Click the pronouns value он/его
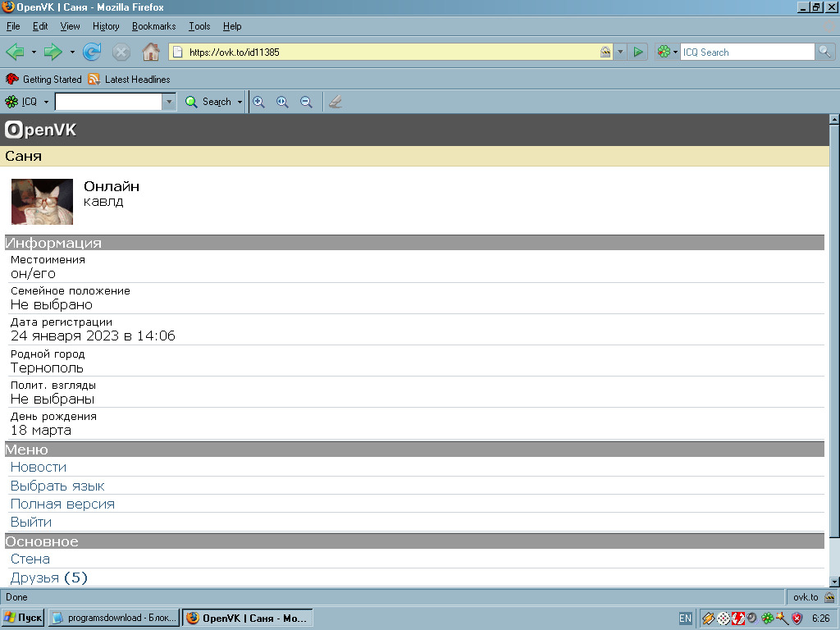Viewport: 840px width, 630px height. point(33,274)
